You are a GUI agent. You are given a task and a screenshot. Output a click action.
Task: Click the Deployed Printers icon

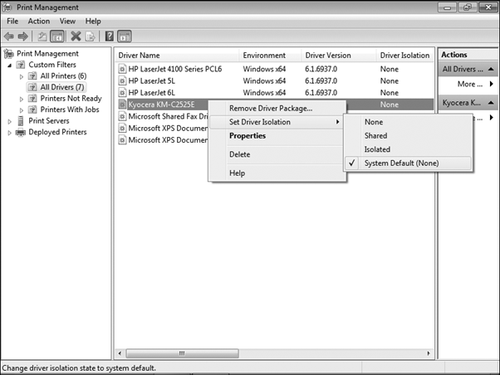(21, 132)
